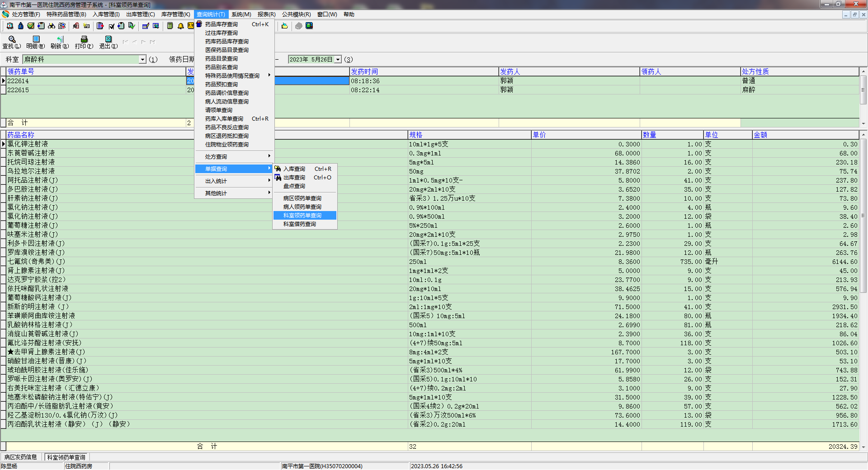The width and height of the screenshot is (868, 470).
Task: Open the 处方管理(F) menu
Action: 26,14
